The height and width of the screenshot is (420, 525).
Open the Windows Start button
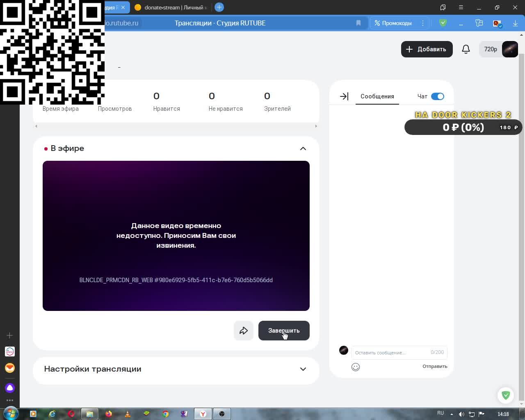pos(11,413)
